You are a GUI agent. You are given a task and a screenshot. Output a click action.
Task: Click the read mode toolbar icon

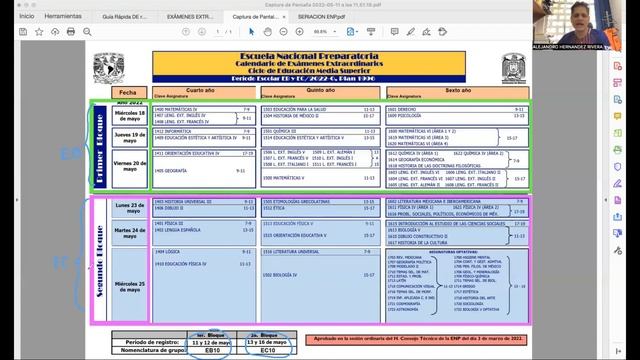[x=371, y=32]
